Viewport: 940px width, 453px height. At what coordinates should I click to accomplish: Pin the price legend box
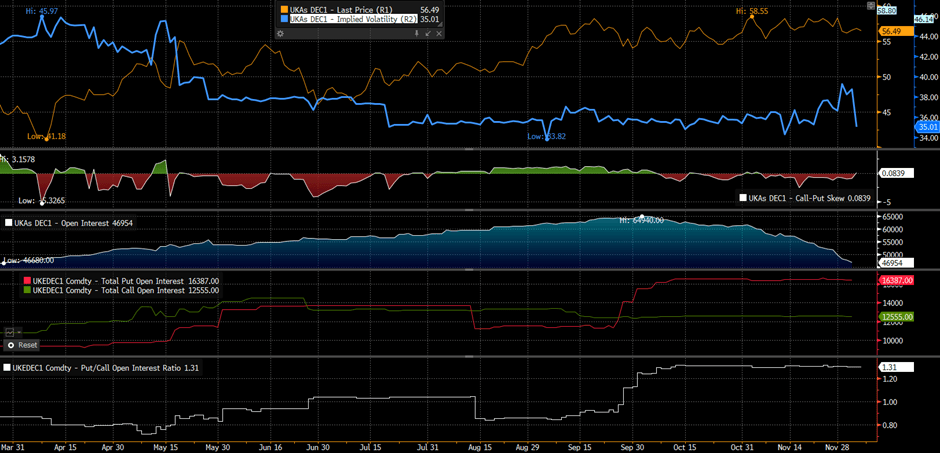coord(416,33)
